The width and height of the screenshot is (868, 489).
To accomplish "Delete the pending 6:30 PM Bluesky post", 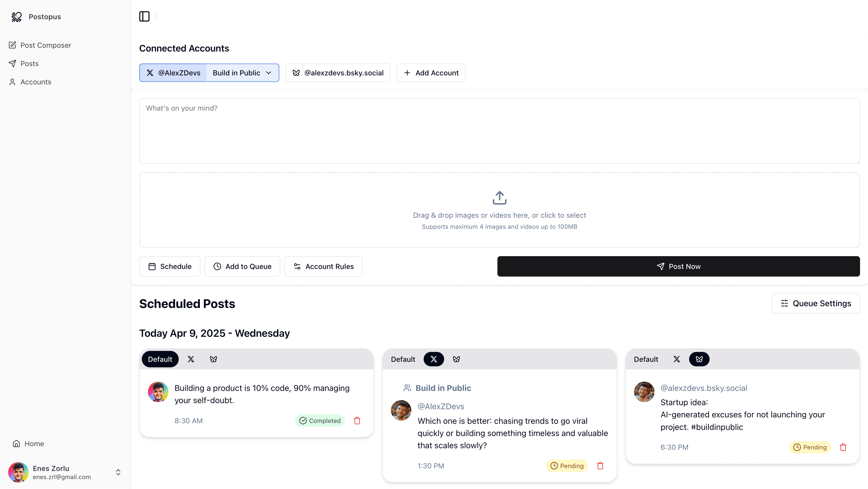I will coord(843,447).
